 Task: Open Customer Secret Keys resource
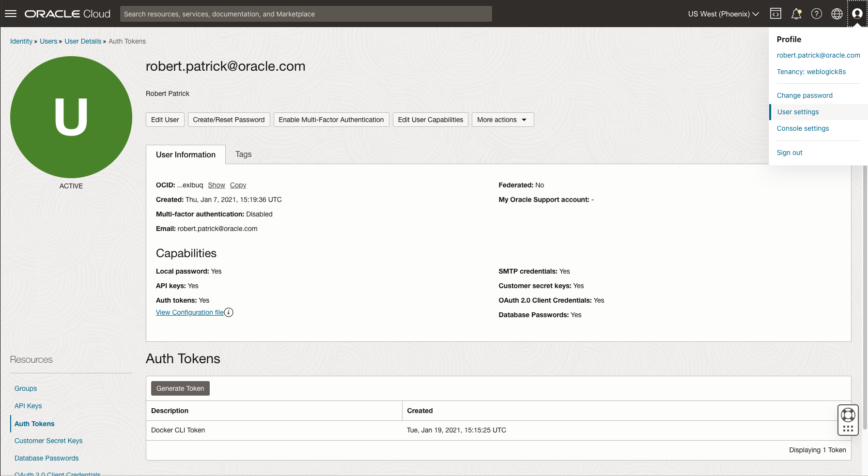pos(48,441)
